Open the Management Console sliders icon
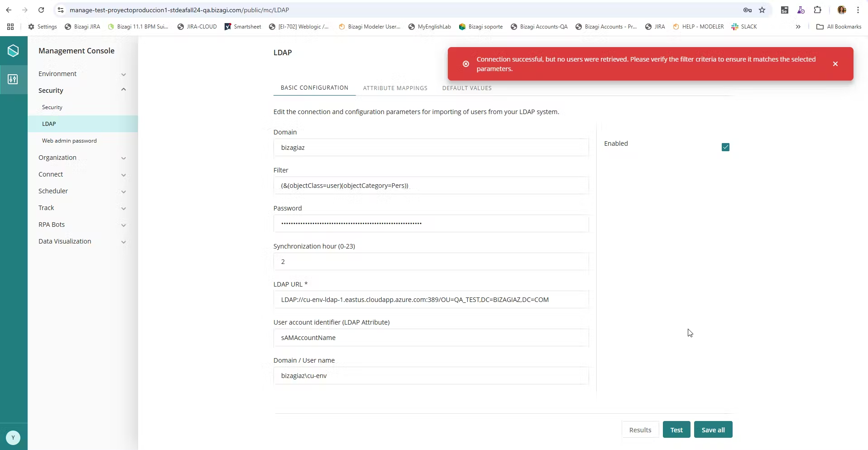This screenshot has height=450, width=868. coord(13,80)
